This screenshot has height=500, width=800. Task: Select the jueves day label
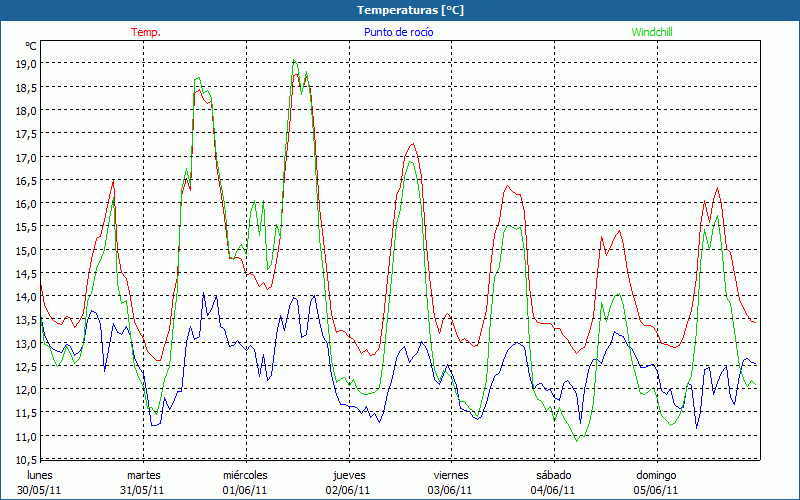point(349,475)
